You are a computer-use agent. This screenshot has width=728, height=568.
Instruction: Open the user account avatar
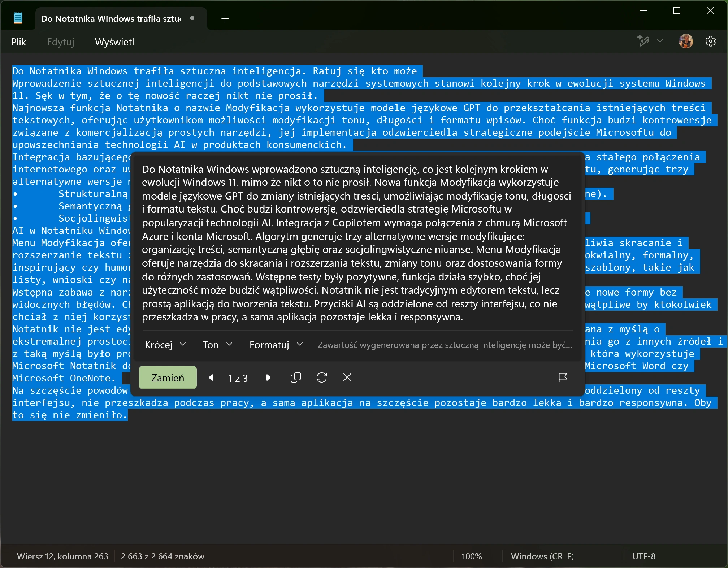coord(686,41)
